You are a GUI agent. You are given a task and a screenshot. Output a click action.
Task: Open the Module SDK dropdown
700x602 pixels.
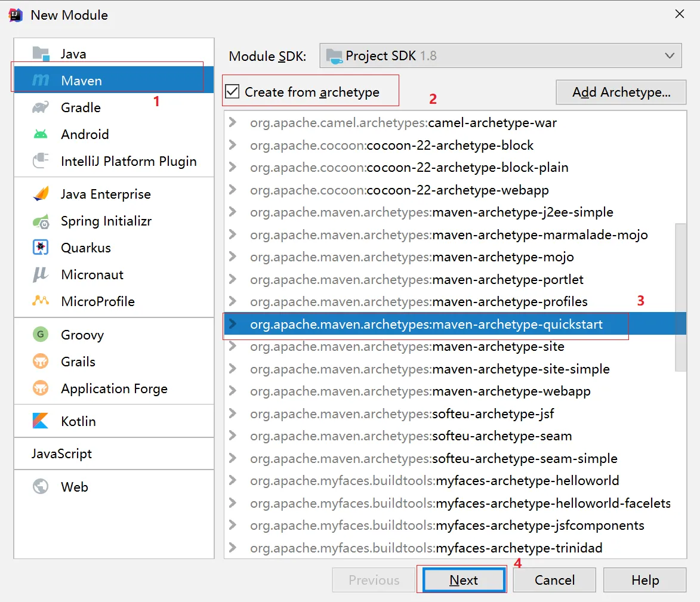[x=500, y=56]
